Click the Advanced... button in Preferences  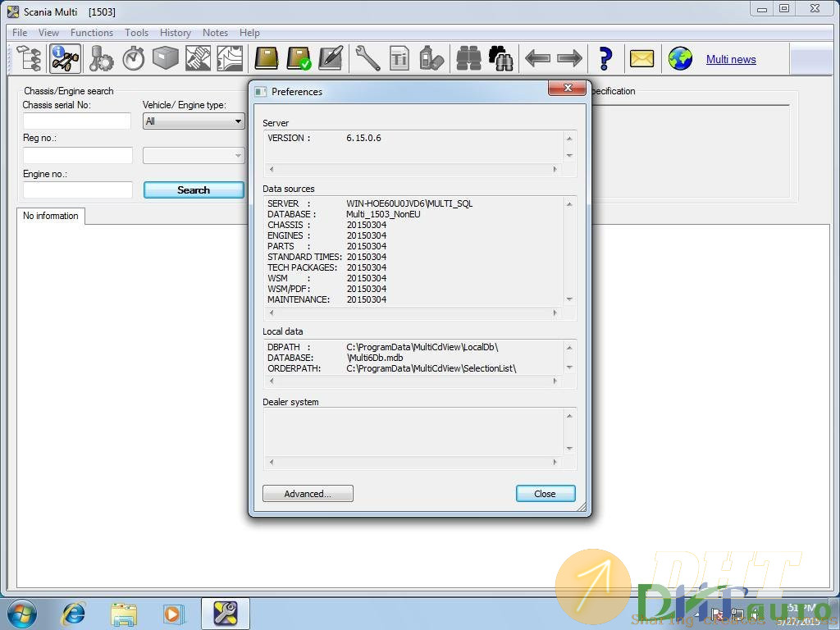click(x=308, y=494)
